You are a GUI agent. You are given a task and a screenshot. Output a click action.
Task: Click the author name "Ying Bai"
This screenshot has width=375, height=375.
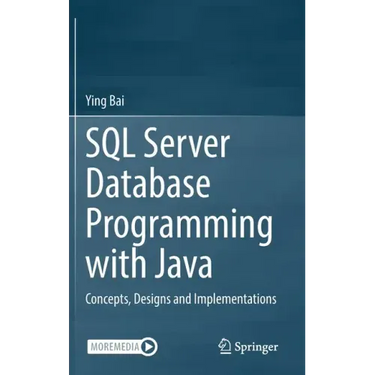click(x=105, y=101)
